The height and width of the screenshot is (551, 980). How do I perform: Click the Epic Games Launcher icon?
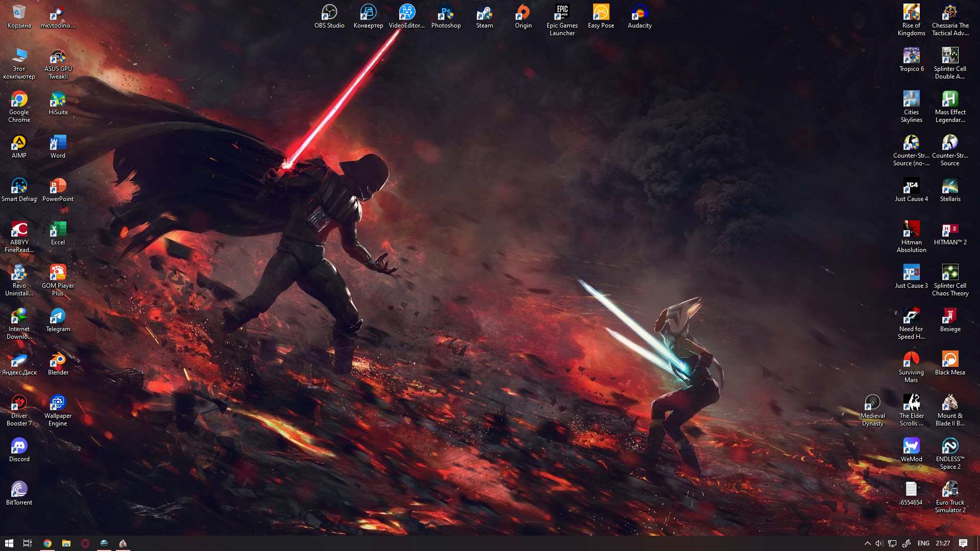pyautogui.click(x=562, y=20)
